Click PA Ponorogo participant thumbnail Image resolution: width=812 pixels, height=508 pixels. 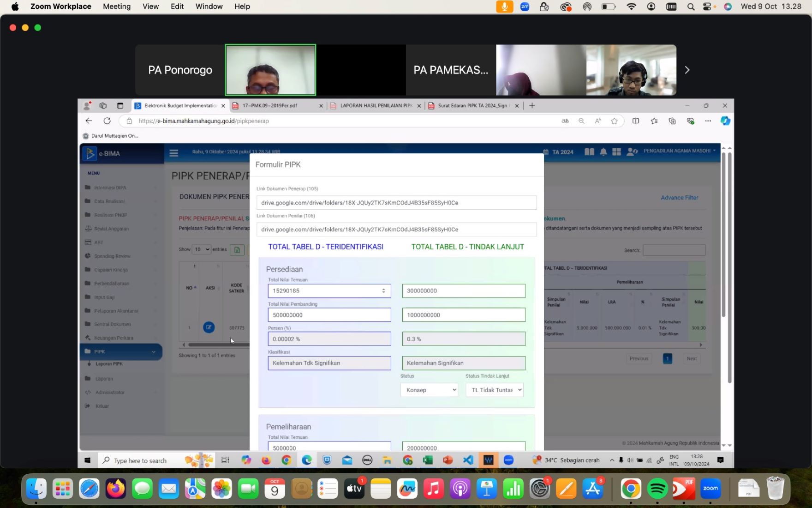pos(180,70)
